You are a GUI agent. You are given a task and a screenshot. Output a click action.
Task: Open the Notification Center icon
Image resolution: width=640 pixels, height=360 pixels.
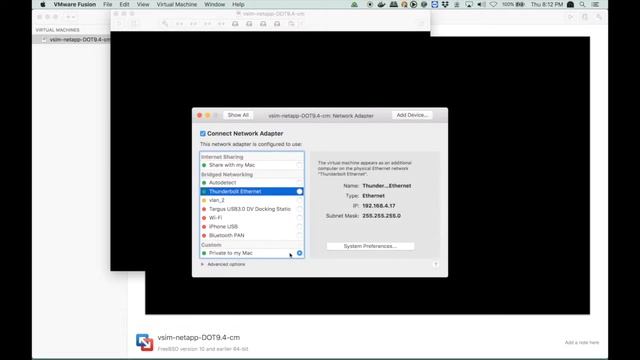[596, 4]
